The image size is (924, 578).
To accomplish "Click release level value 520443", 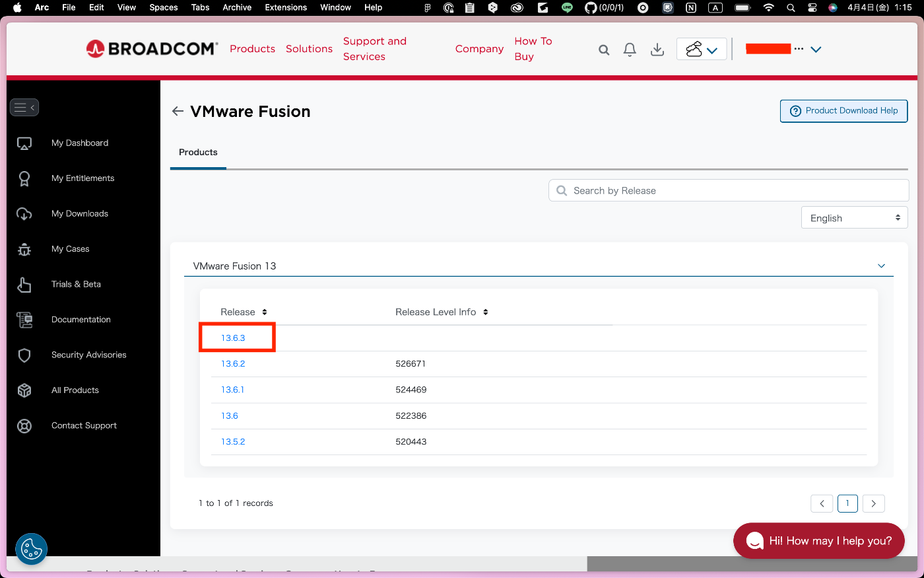I will 411,442.
